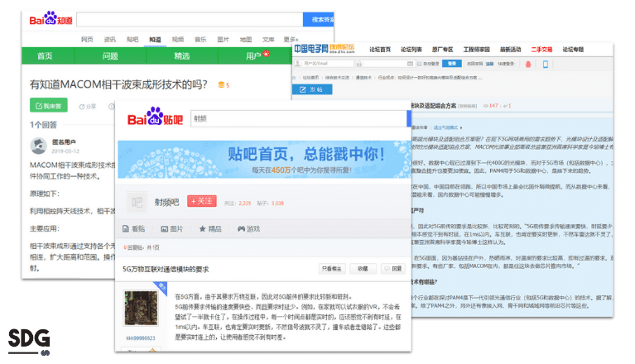Open 论坛首页 in the forum navigation
635x364 pixels.
tap(380, 50)
